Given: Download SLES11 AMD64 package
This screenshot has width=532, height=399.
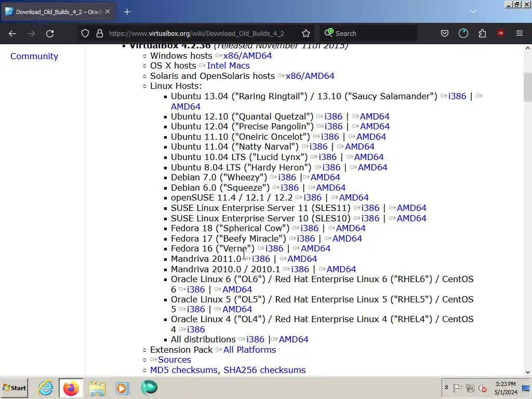Looking at the screenshot, I should click(x=411, y=208).
